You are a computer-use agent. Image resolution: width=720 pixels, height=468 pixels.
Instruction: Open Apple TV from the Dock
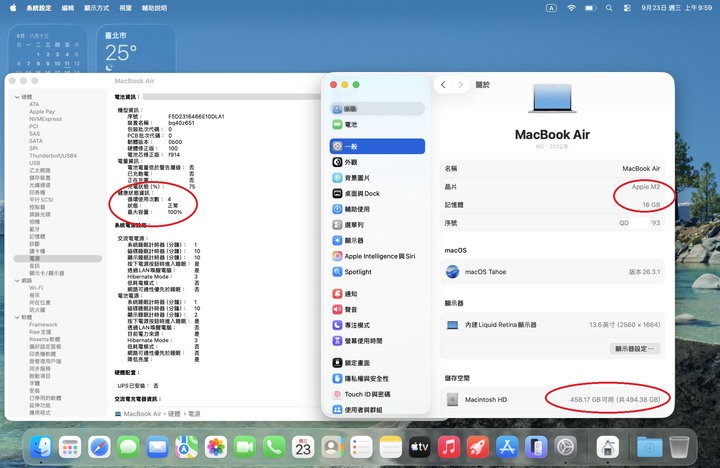tap(420, 447)
